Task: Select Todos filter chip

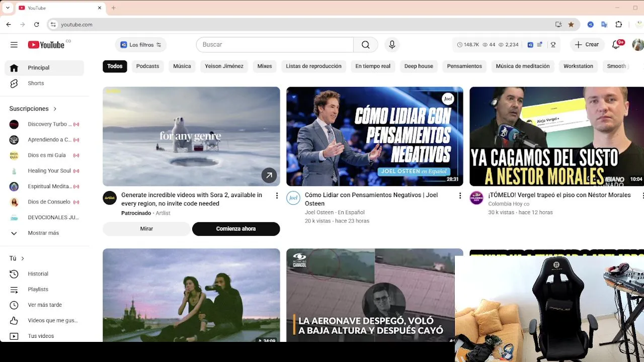Action: coord(115,66)
